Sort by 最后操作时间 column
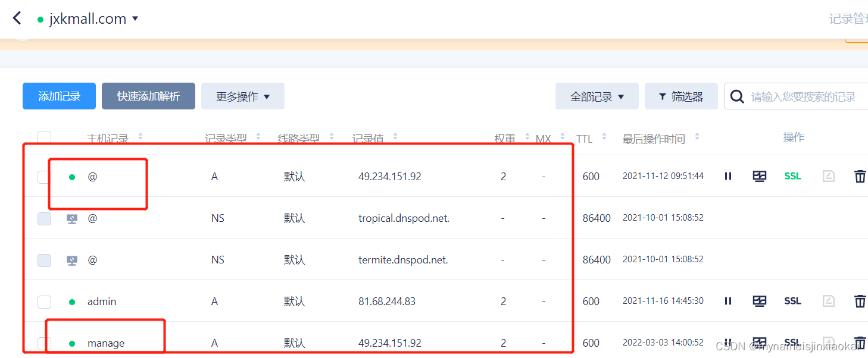Screen dimensions: 868x358 pyautogui.click(x=697, y=137)
